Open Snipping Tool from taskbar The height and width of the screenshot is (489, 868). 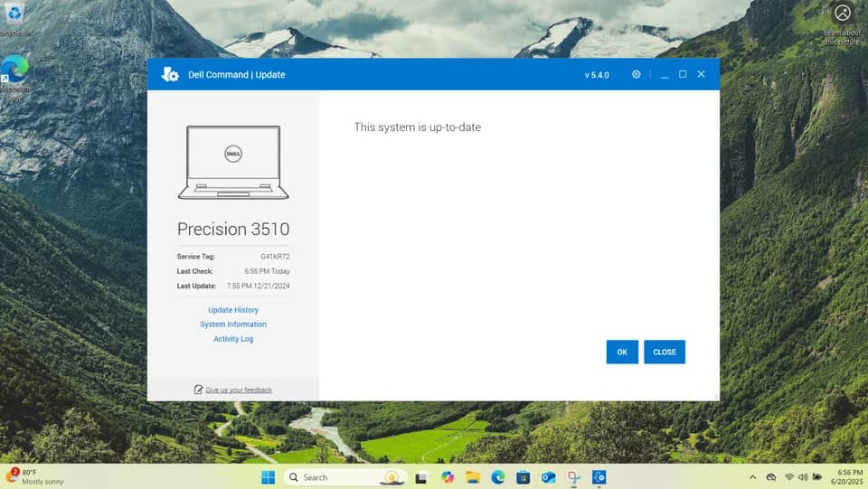pyautogui.click(x=574, y=477)
